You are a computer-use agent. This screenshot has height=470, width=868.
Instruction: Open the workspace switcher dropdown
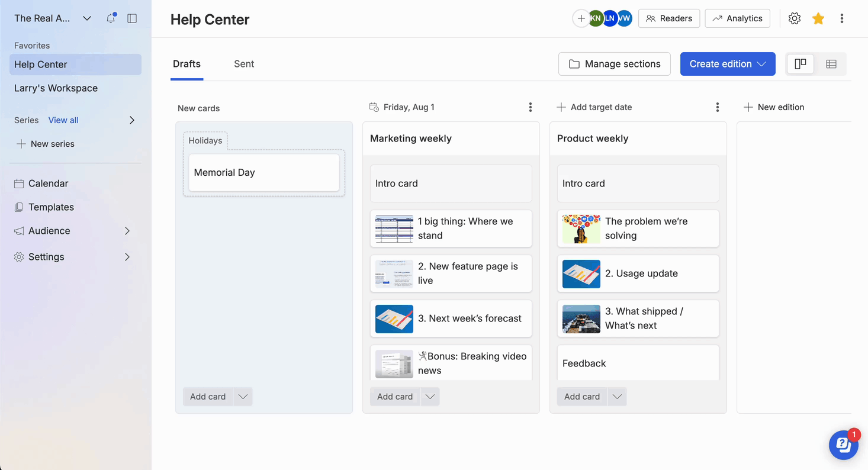[87, 18]
